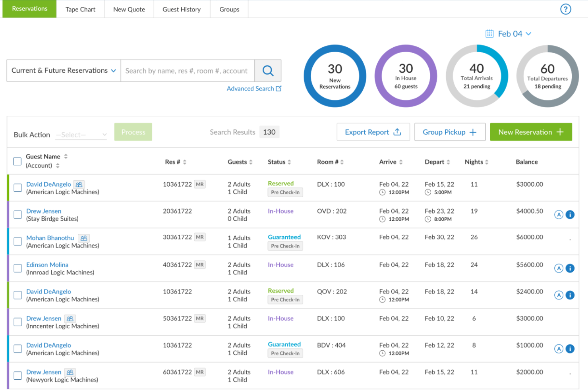Open Mohan Bhanothu's guest profile link
Screen dimensions: 588x392
point(50,238)
